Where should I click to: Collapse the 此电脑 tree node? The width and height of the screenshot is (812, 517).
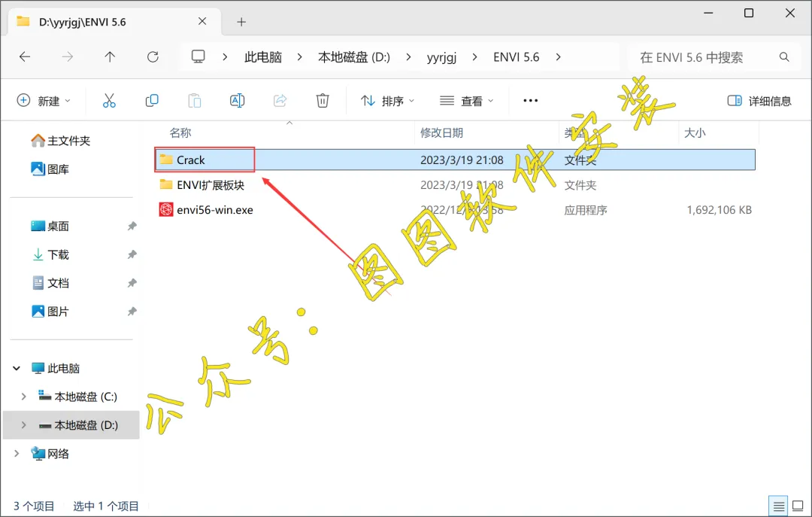coord(17,368)
